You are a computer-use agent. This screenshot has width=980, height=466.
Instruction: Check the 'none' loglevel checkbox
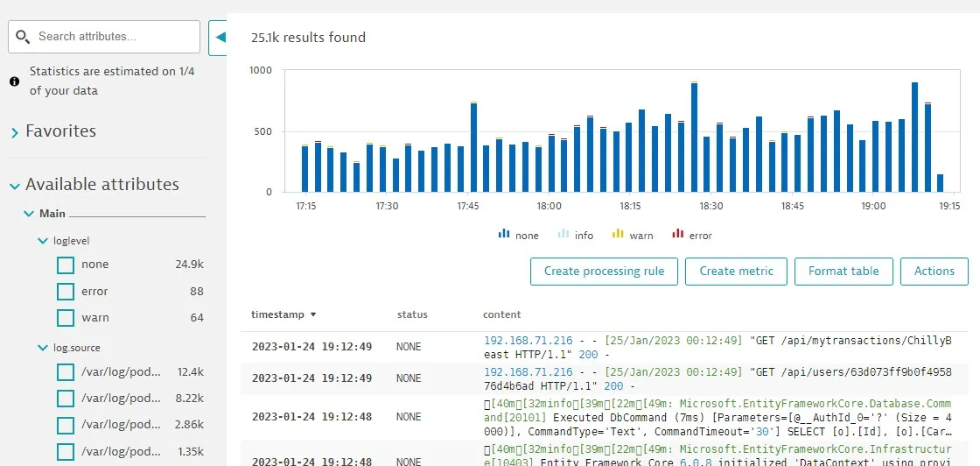[66, 265]
